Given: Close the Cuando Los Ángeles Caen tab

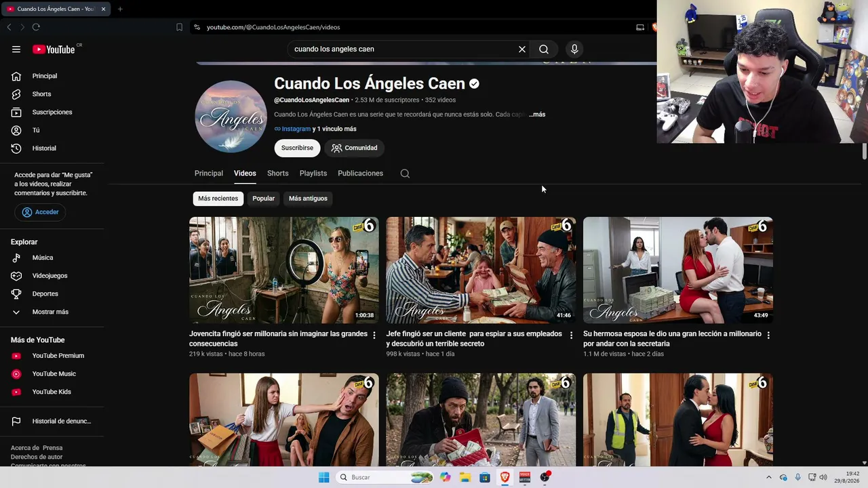Looking at the screenshot, I should point(103,9).
